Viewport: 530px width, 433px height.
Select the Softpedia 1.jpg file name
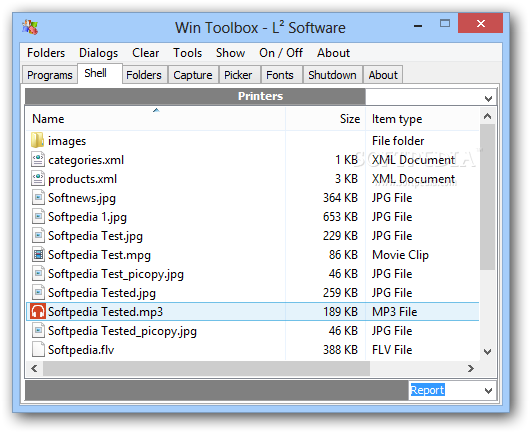click(87, 217)
